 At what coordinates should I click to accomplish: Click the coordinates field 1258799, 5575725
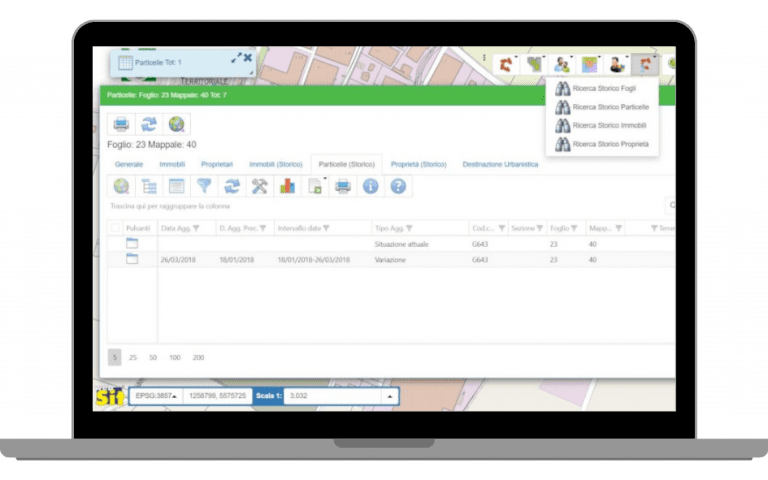tap(217, 396)
